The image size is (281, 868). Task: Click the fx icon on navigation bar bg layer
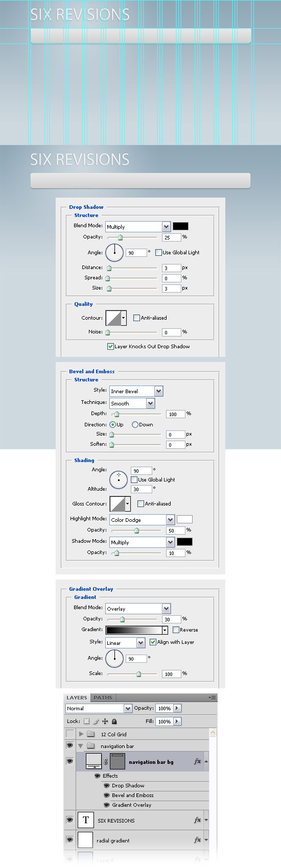pyautogui.click(x=197, y=761)
